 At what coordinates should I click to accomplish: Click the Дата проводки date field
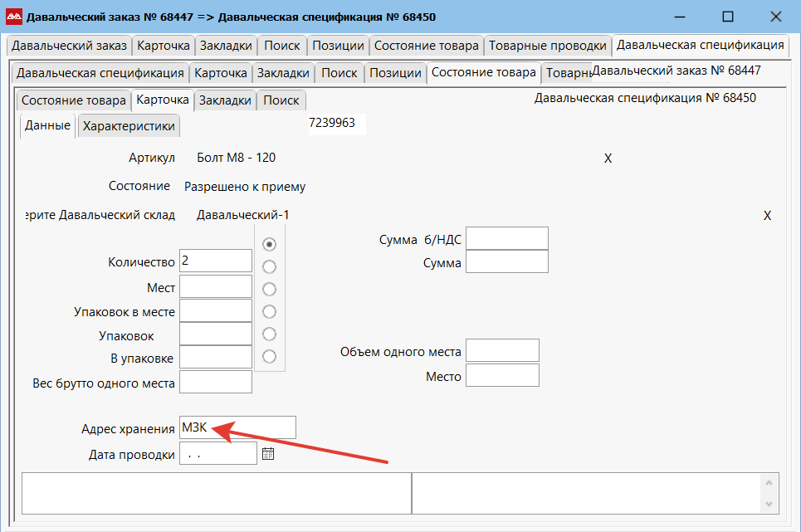(x=217, y=454)
